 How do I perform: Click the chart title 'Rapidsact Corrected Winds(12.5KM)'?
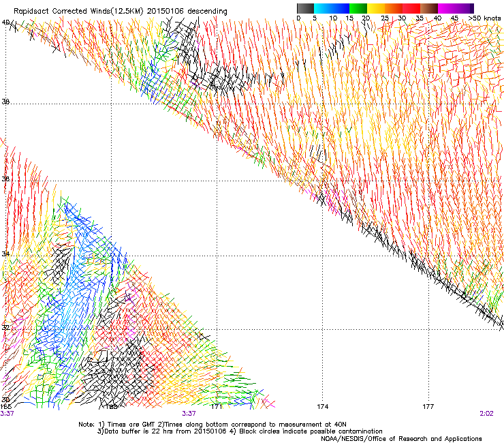tap(78, 12)
